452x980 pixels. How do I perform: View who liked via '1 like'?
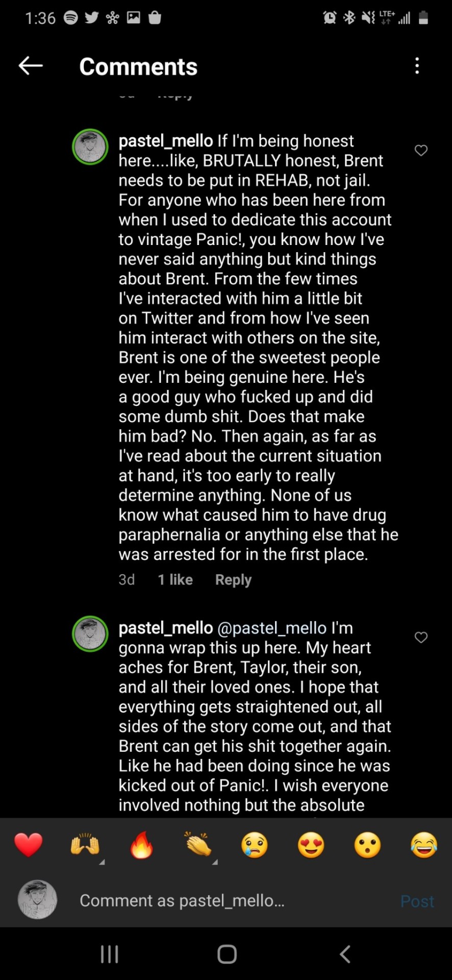[x=175, y=580]
